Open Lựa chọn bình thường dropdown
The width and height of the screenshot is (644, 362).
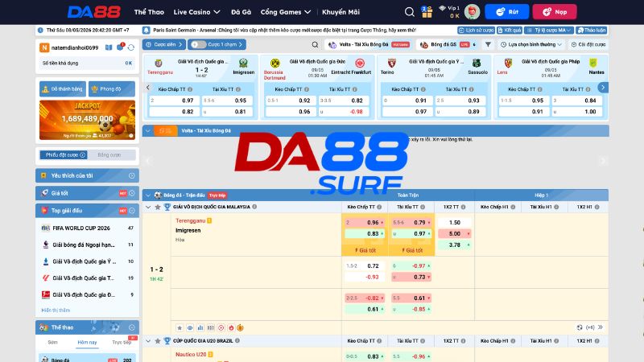click(x=531, y=44)
